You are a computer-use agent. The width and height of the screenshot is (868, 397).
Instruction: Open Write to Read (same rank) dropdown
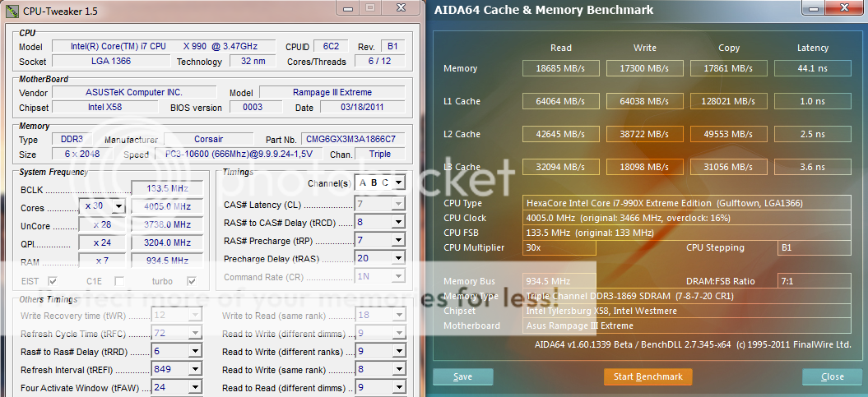coord(398,315)
